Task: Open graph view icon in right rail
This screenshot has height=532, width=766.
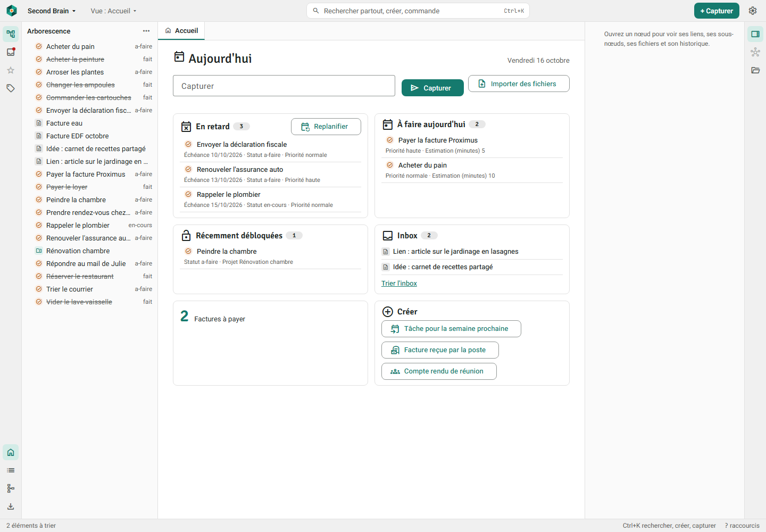Action: click(x=755, y=52)
